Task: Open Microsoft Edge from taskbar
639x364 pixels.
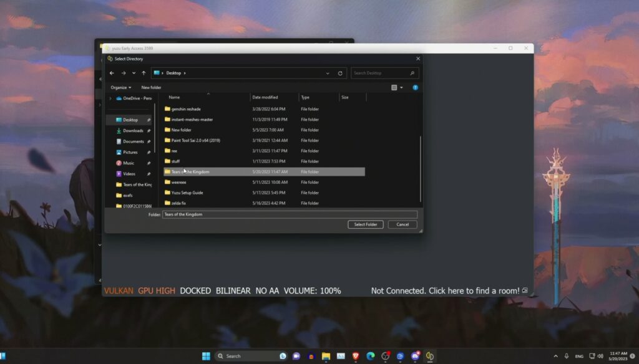Action: click(371, 357)
